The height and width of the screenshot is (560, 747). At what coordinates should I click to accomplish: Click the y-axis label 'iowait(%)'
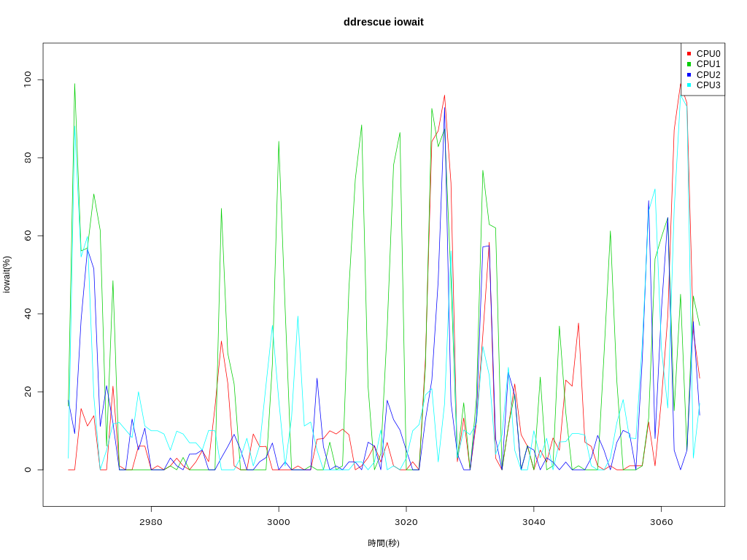[7, 274]
